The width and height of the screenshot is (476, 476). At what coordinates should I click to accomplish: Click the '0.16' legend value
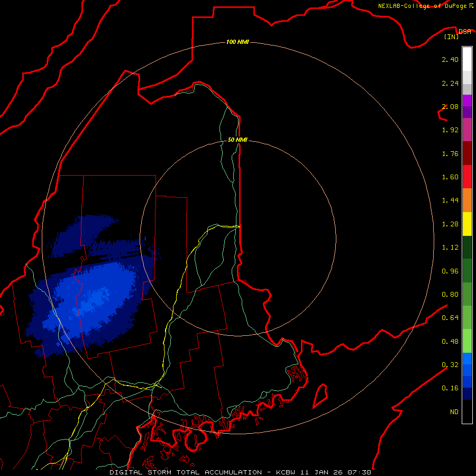tap(450, 388)
